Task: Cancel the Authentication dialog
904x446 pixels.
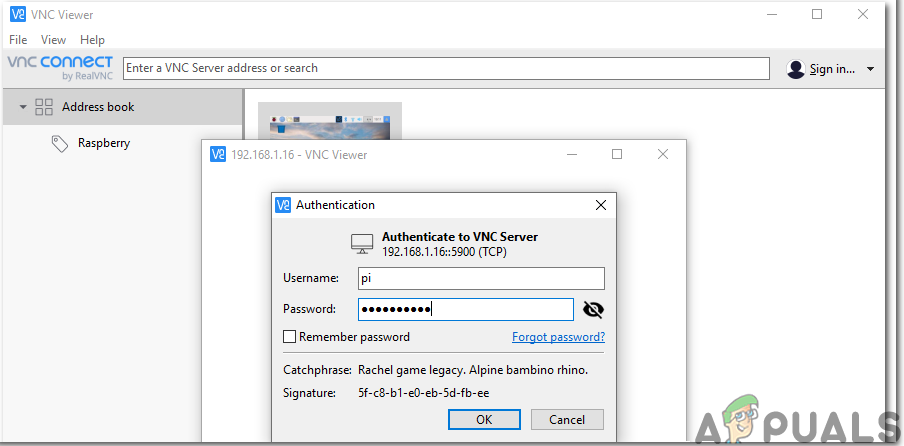Action: click(567, 419)
